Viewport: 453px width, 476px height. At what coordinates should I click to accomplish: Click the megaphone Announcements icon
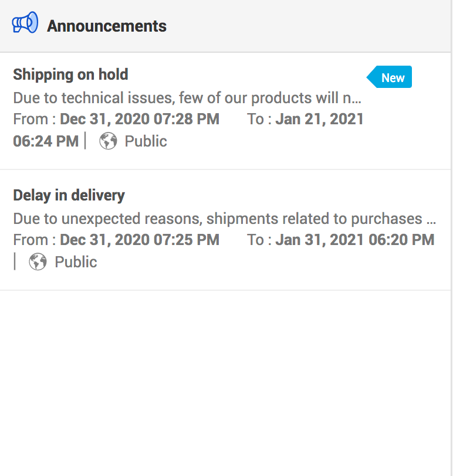click(x=25, y=23)
